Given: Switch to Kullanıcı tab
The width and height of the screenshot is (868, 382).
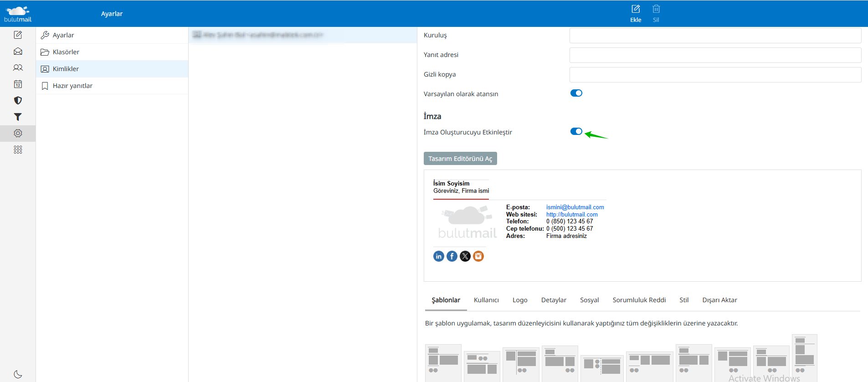Looking at the screenshot, I should point(486,300).
